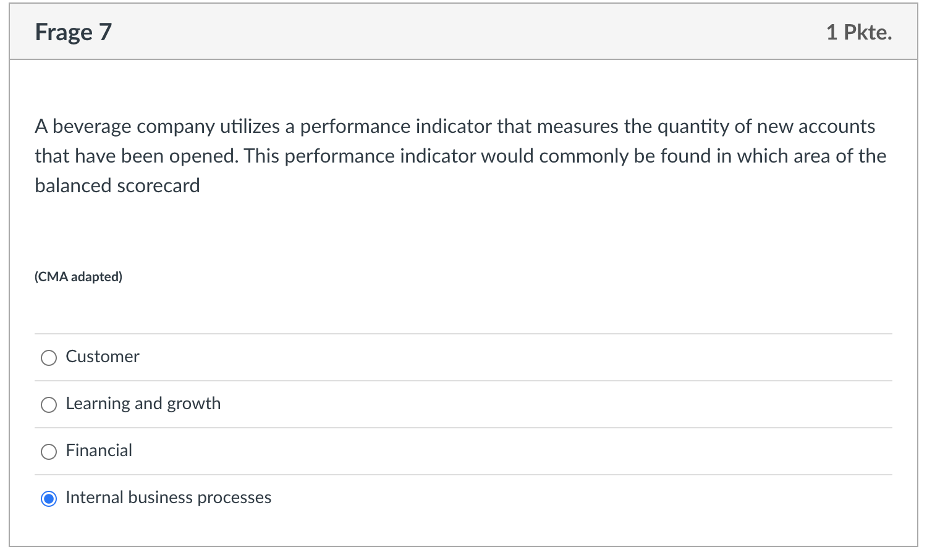
Task: Click the empty Customer radio circle
Action: [x=49, y=358]
